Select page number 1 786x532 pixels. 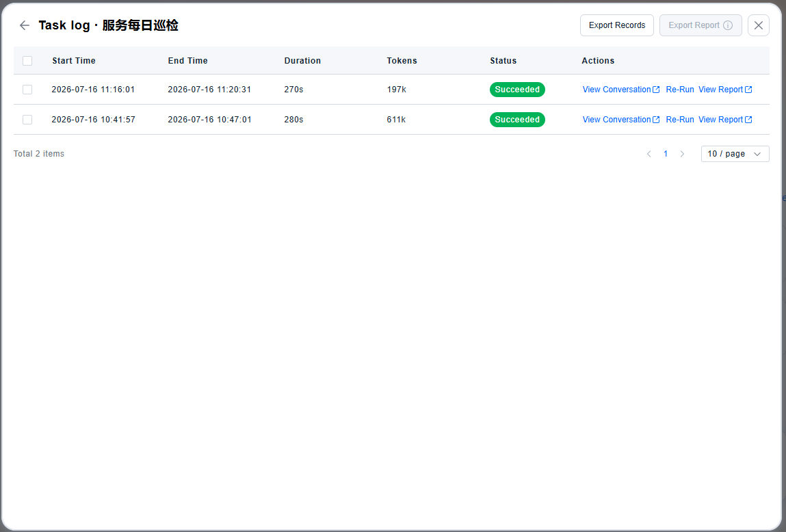[x=665, y=154]
